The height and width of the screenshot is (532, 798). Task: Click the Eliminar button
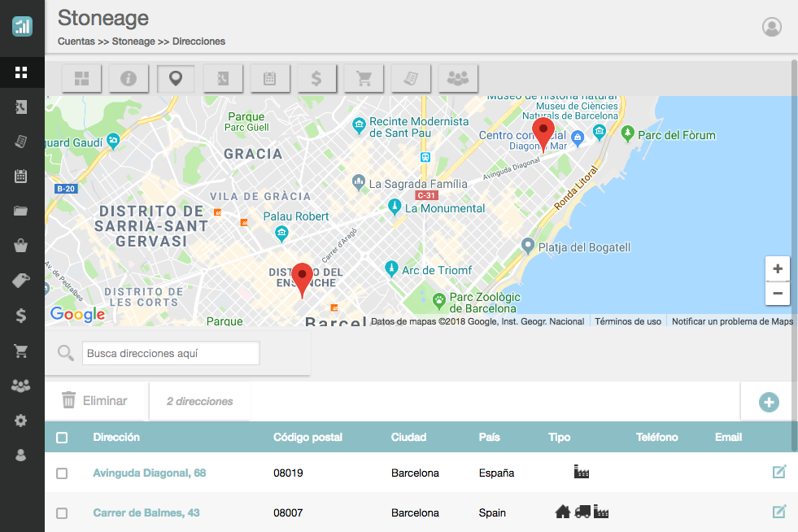coord(97,400)
